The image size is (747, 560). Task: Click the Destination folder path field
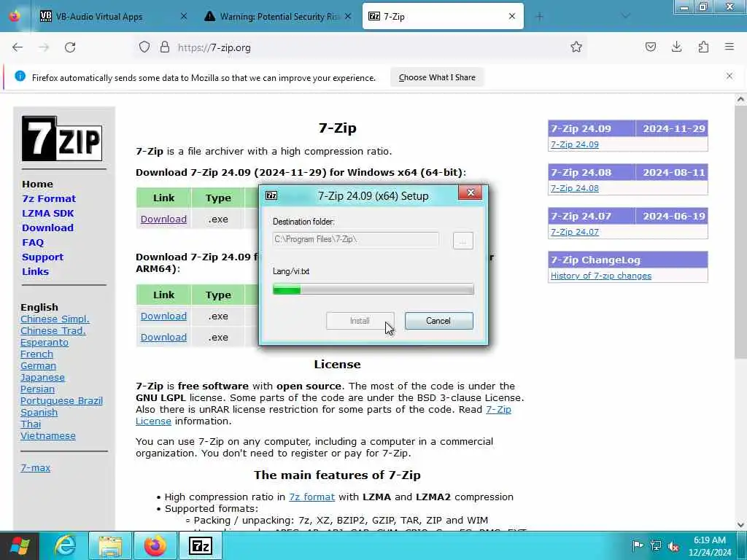click(355, 239)
